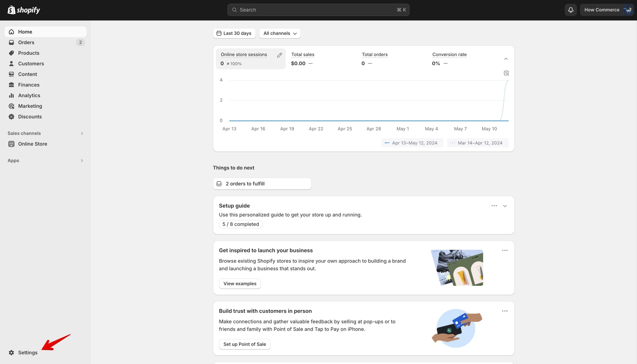Click the 5 / 8 completed badge
The image size is (637, 364).
[x=240, y=224]
